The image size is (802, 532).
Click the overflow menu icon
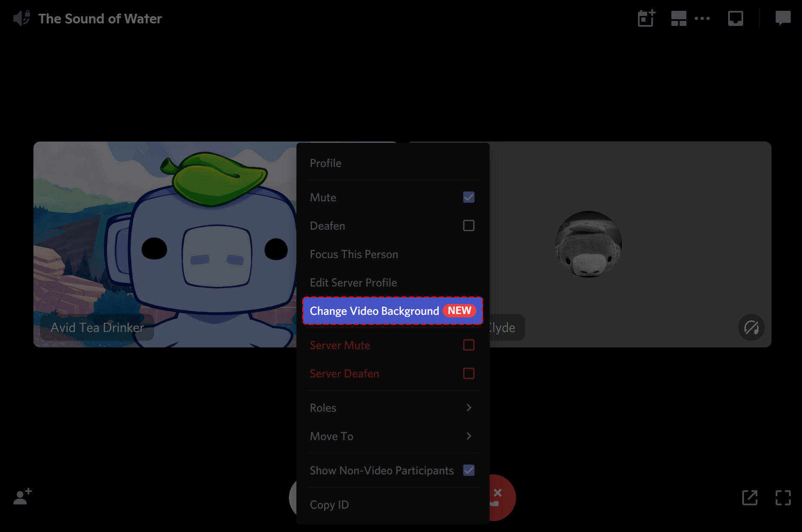click(x=703, y=18)
